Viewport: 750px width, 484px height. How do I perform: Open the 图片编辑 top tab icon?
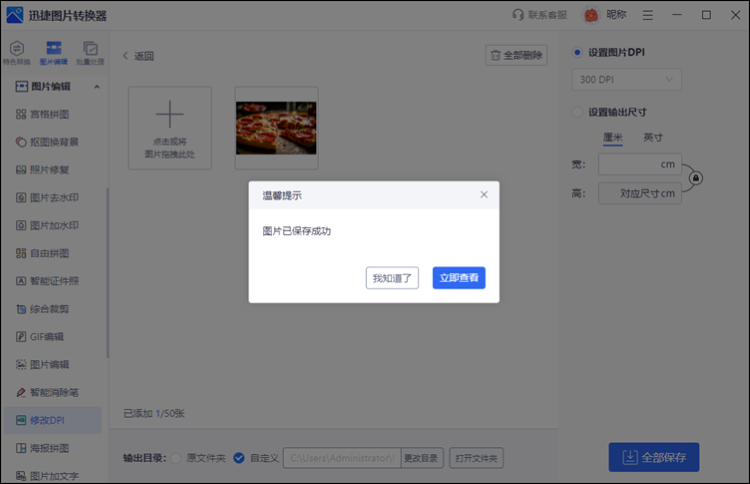(54, 48)
